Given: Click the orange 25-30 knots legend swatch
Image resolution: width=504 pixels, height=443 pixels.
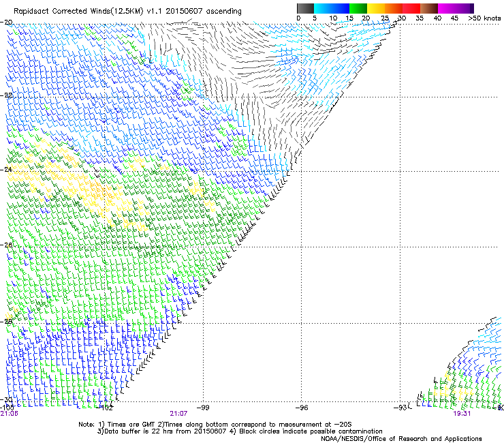Looking at the screenshot, I should 394,8.
